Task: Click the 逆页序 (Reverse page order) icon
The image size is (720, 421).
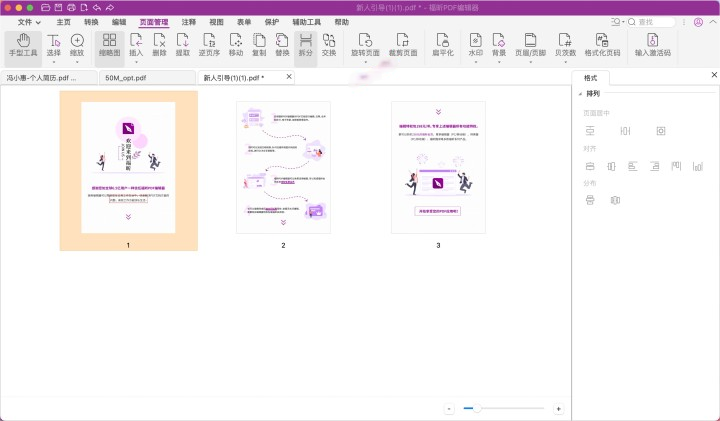Action: coord(209,45)
